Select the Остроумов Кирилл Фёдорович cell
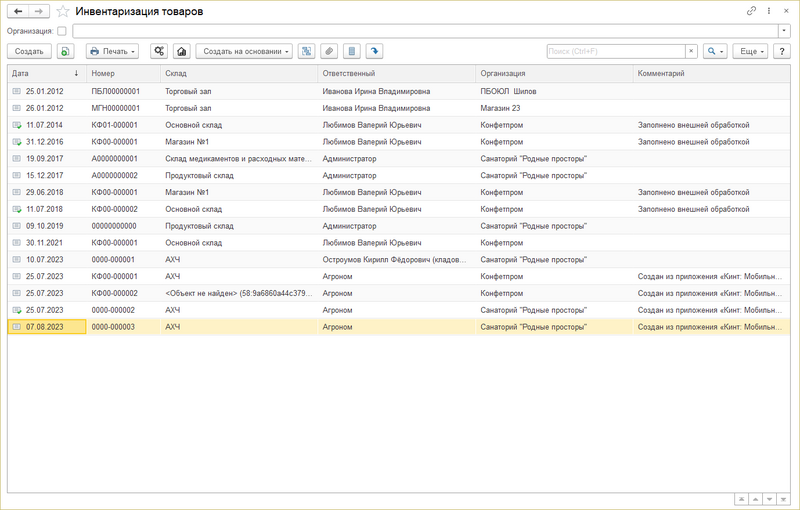The image size is (800, 510). tap(394, 260)
